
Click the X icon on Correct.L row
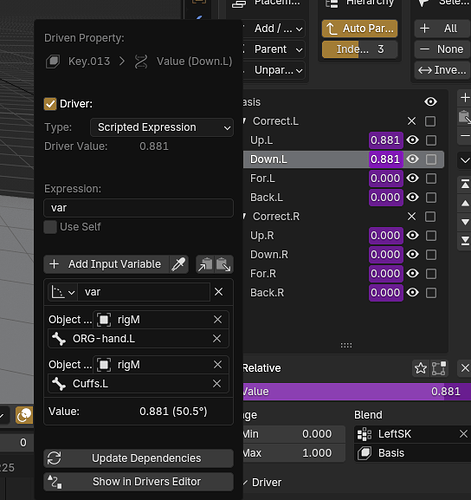[412, 121]
